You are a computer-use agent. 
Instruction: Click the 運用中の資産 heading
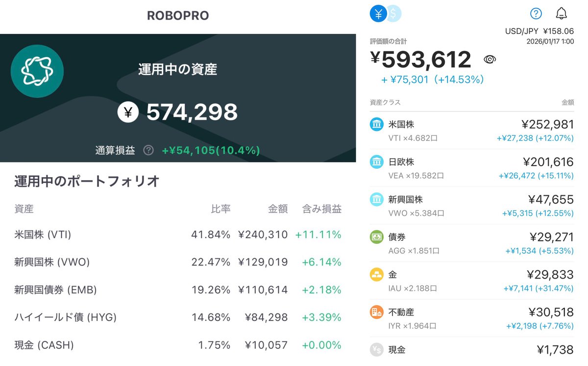point(177,69)
